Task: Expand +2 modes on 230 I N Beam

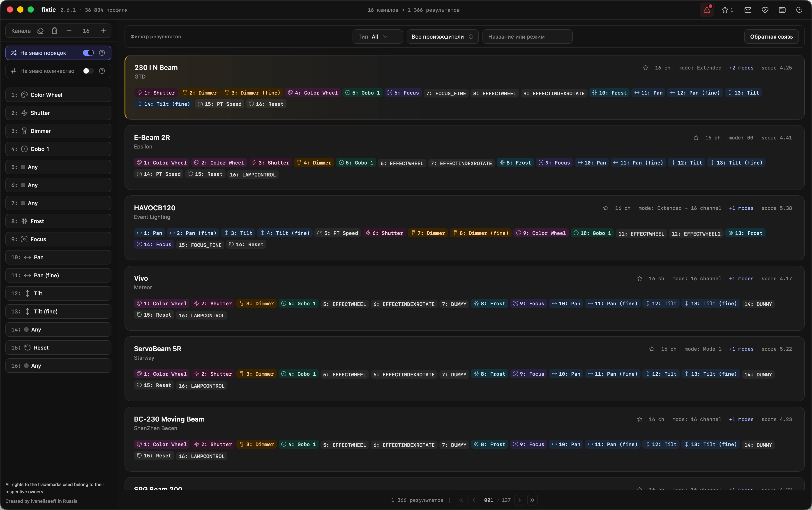Action: [x=741, y=68]
